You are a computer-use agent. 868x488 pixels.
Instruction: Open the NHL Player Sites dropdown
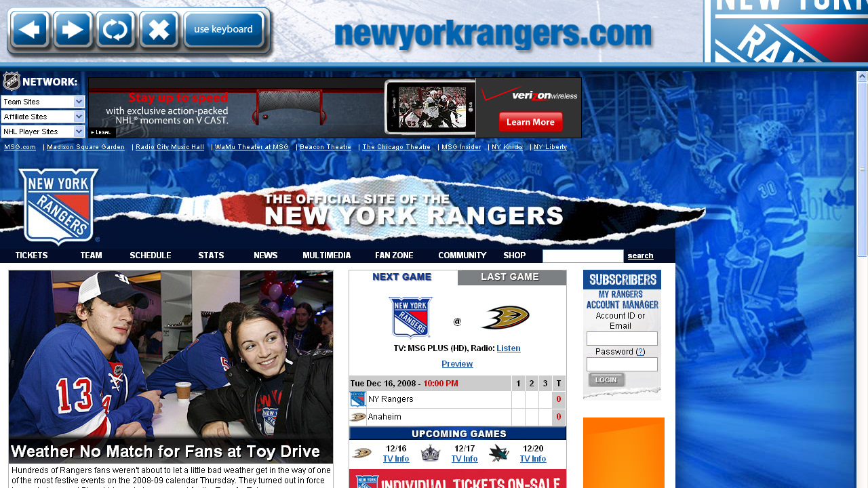click(x=43, y=131)
